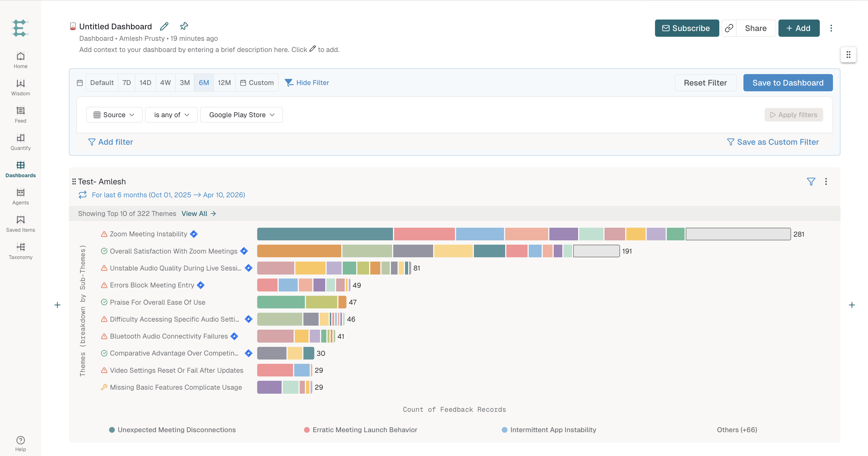Screen dimensions: 868x456
Task: Open the Agents sidebar section
Action: click(x=21, y=196)
